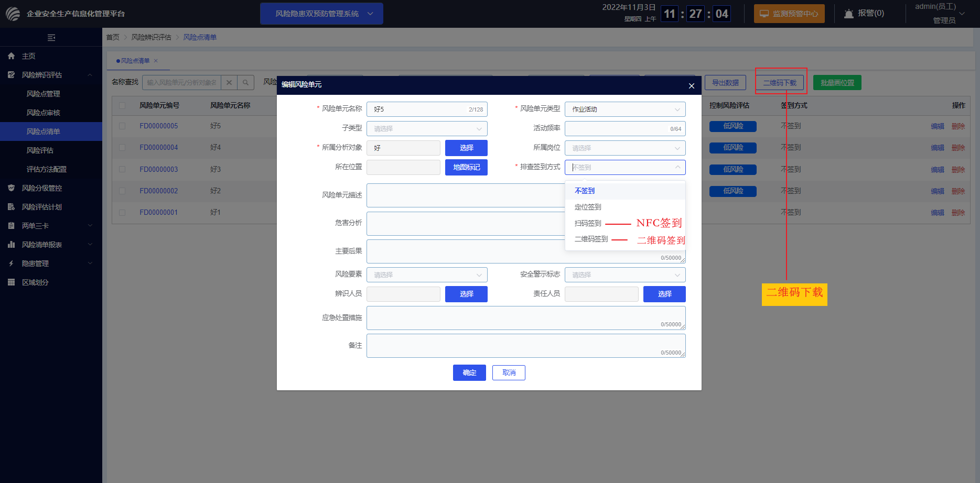Viewport: 980px width, 483px height.
Task: Tick the select-all checkbox in table header
Action: click(x=122, y=105)
